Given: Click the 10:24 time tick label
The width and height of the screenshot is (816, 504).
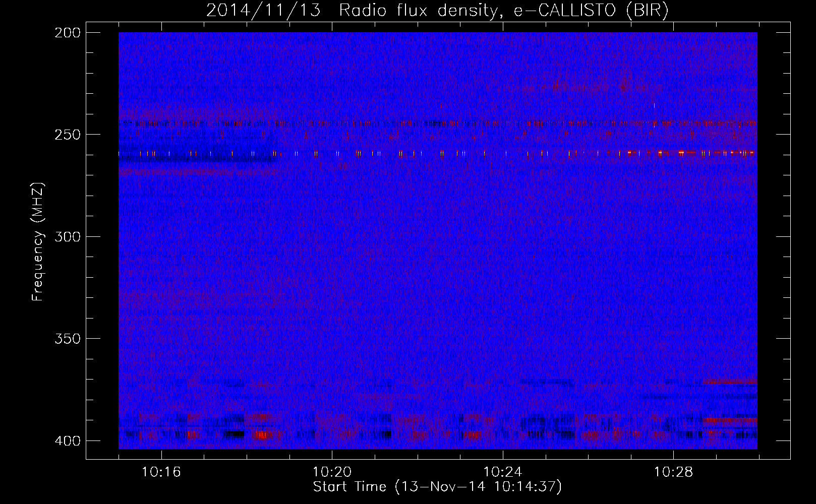Looking at the screenshot, I should 503,472.
